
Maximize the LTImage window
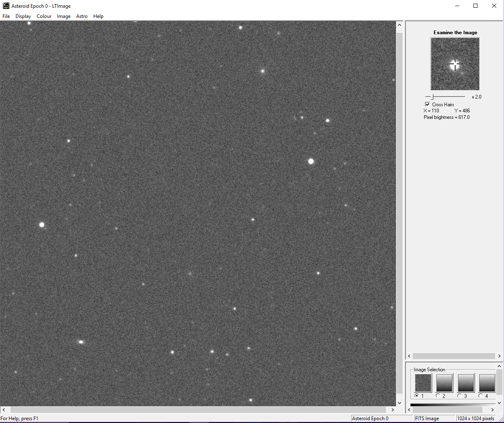pos(475,6)
